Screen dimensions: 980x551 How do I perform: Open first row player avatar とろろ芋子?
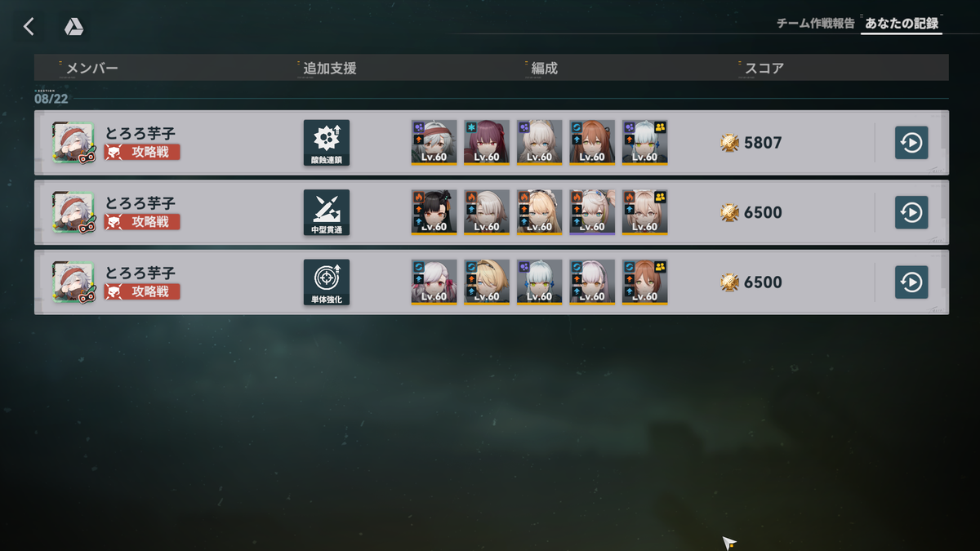(x=74, y=143)
